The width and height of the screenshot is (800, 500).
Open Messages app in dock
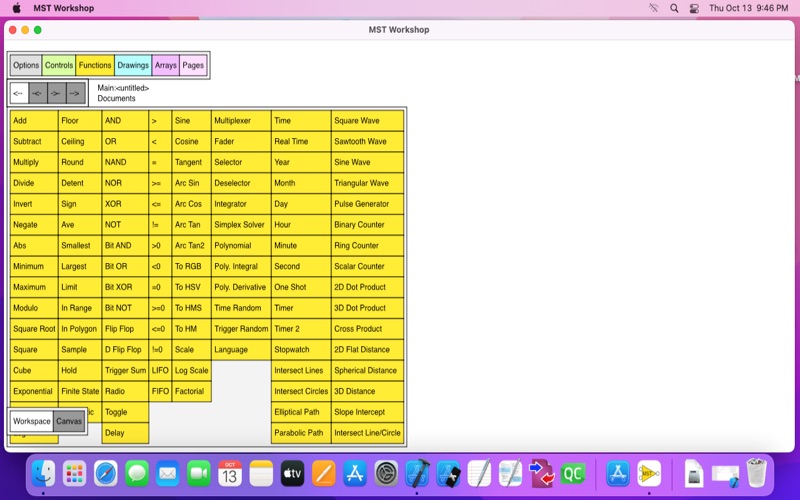pos(137,472)
